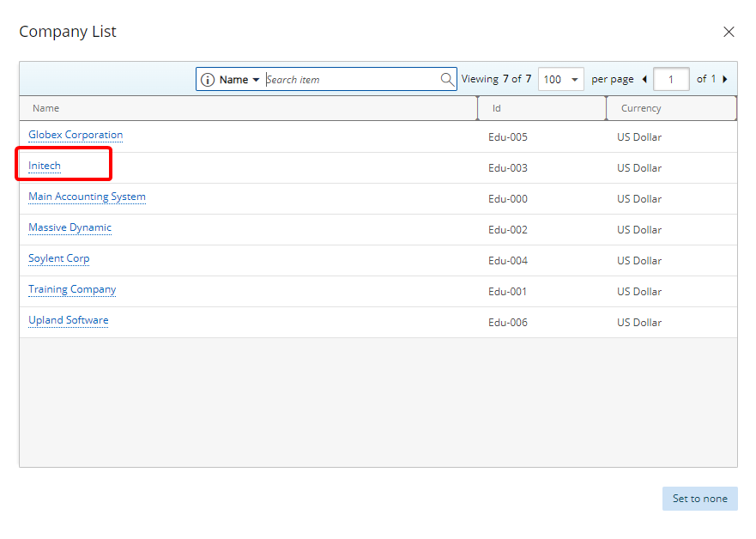Open Massive Dynamic company link
756x539 pixels.
tap(70, 227)
